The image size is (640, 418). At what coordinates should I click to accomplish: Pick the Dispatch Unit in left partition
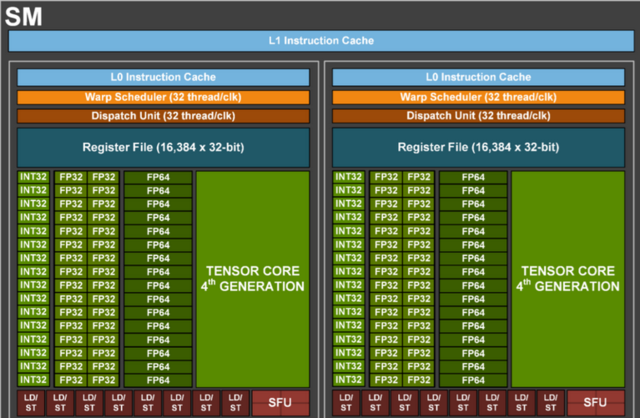(163, 116)
